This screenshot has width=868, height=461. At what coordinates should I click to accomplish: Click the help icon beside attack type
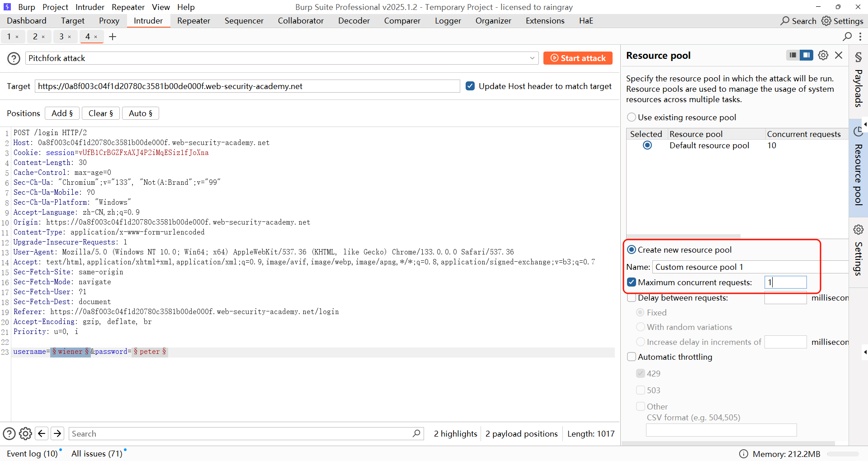pyautogui.click(x=14, y=58)
